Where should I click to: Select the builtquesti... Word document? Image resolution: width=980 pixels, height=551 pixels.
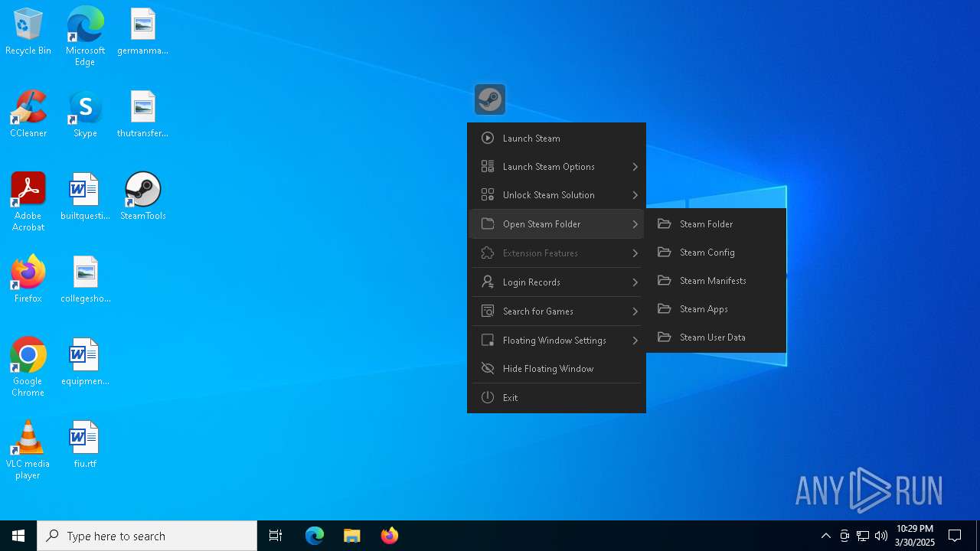(85, 196)
